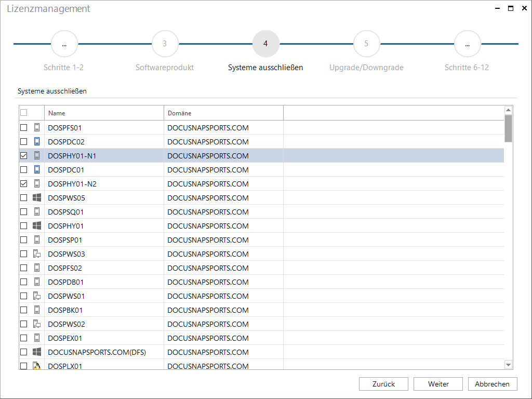The width and height of the screenshot is (532, 399).
Task: Click the Linux penguin icon for DOSPLX01
Action: (x=37, y=366)
